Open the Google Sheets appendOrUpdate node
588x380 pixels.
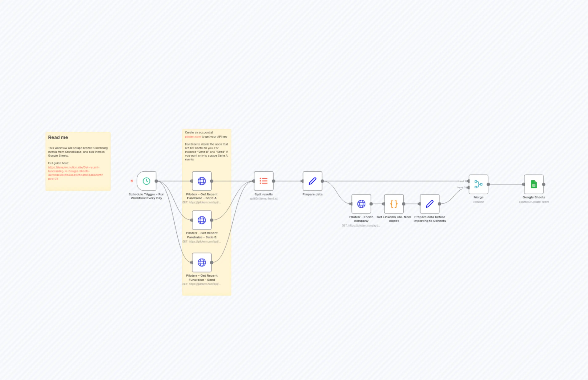pyautogui.click(x=533, y=184)
